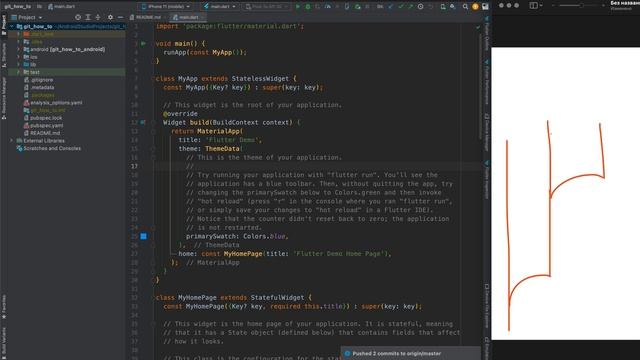Click the VCS history clock icon

tap(420, 7)
